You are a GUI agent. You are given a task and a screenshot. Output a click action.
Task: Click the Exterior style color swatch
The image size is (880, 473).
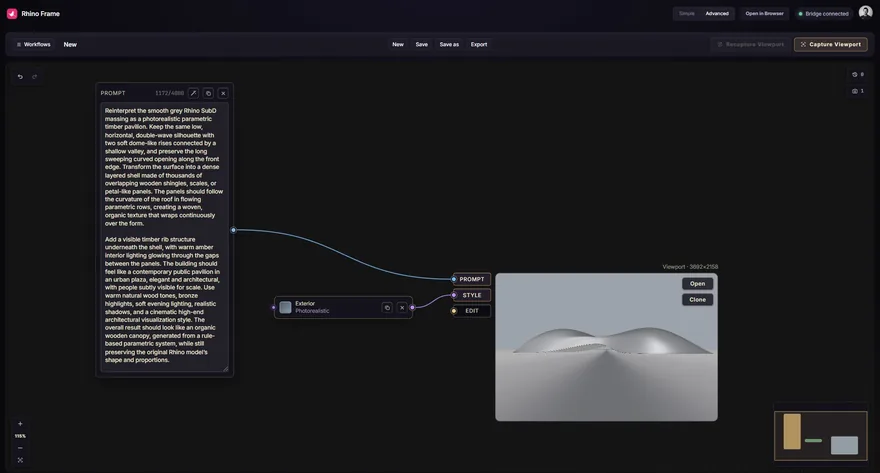pyautogui.click(x=286, y=307)
